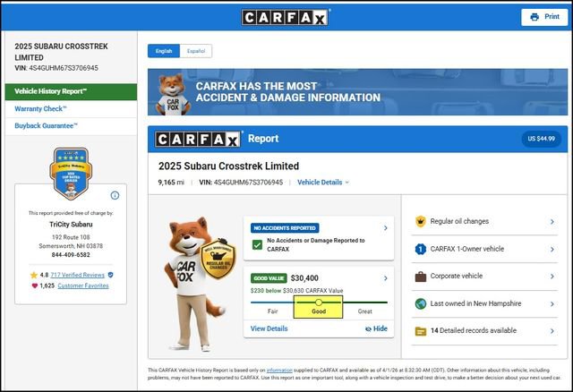Click the folder detailed records icon
The width and height of the screenshot is (573, 392).
click(x=421, y=331)
